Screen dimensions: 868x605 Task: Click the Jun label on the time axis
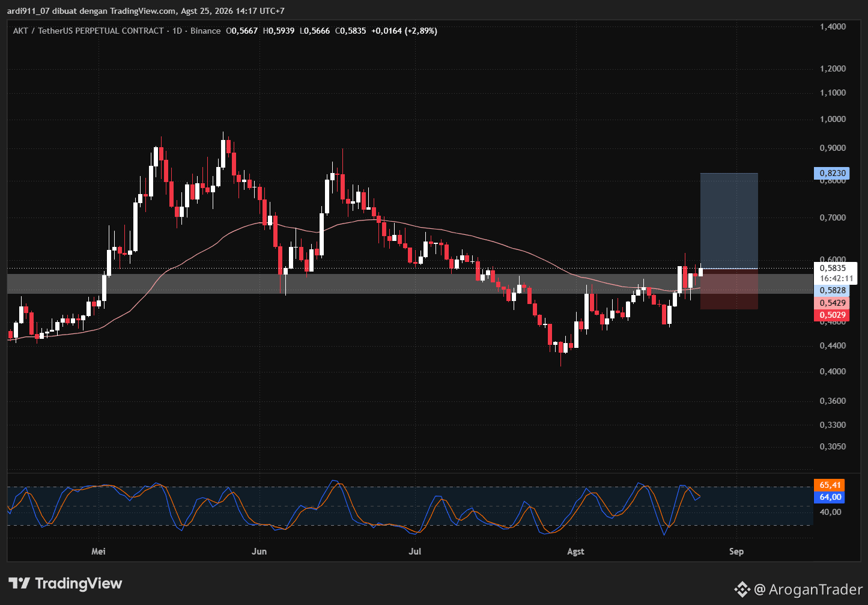pos(259,552)
